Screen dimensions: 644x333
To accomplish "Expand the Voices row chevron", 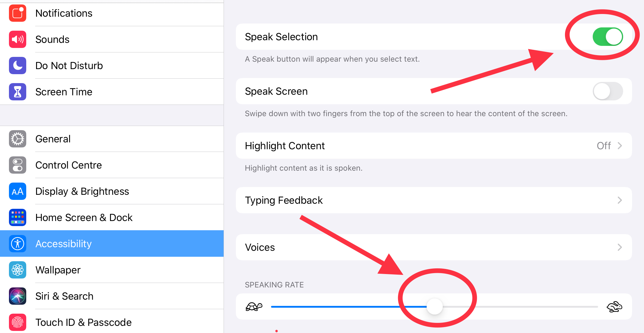I will tap(620, 247).
